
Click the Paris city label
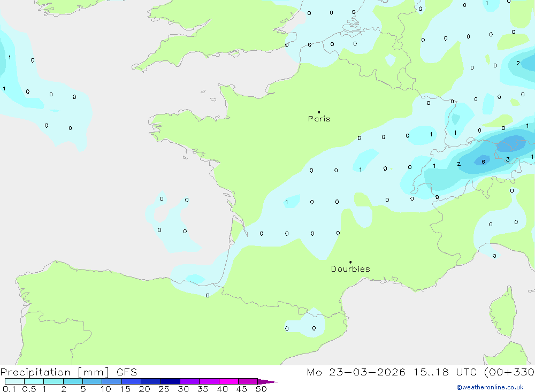[x=319, y=119]
